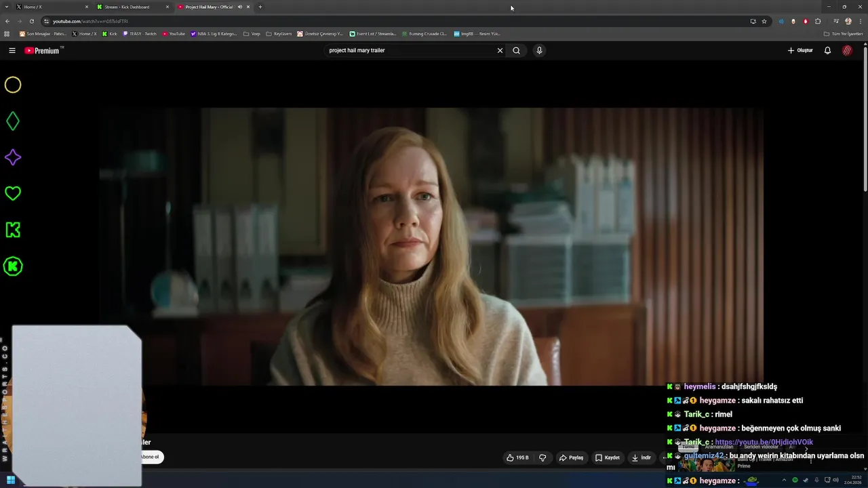Viewport: 868px width, 488px height.
Task: Click the green heart overlay icon
Action: pyautogui.click(x=13, y=193)
